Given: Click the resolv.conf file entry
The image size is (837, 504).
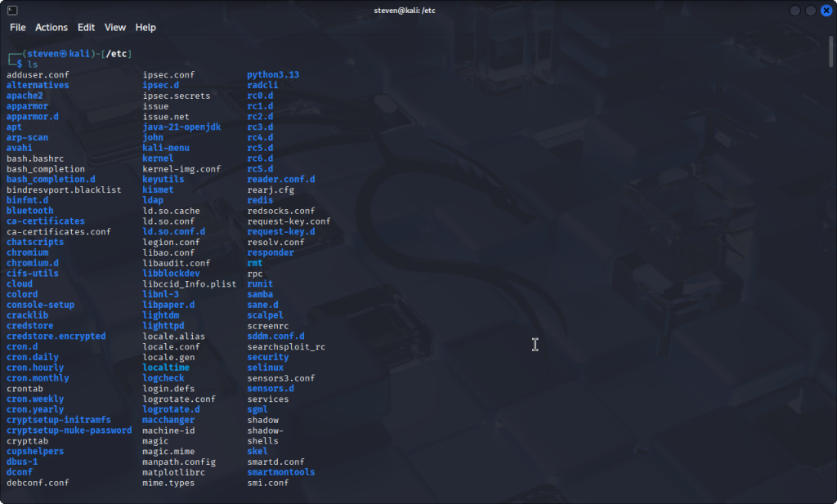Looking at the screenshot, I should click(275, 242).
